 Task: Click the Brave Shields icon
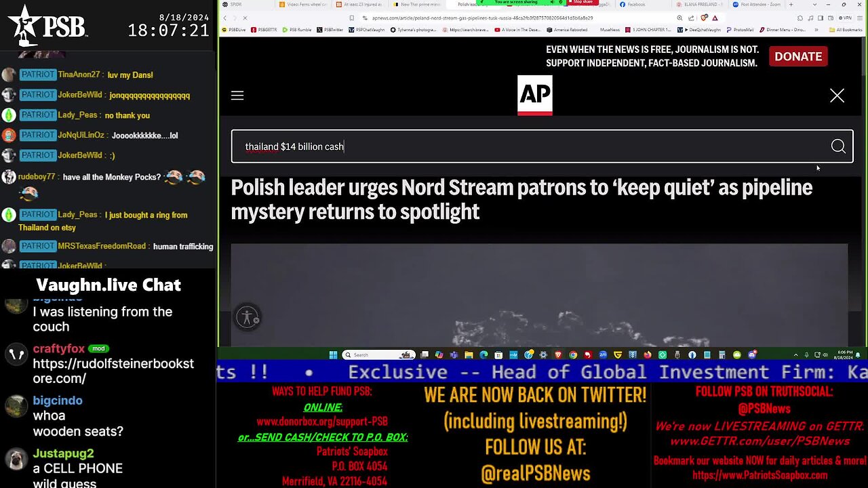[704, 18]
